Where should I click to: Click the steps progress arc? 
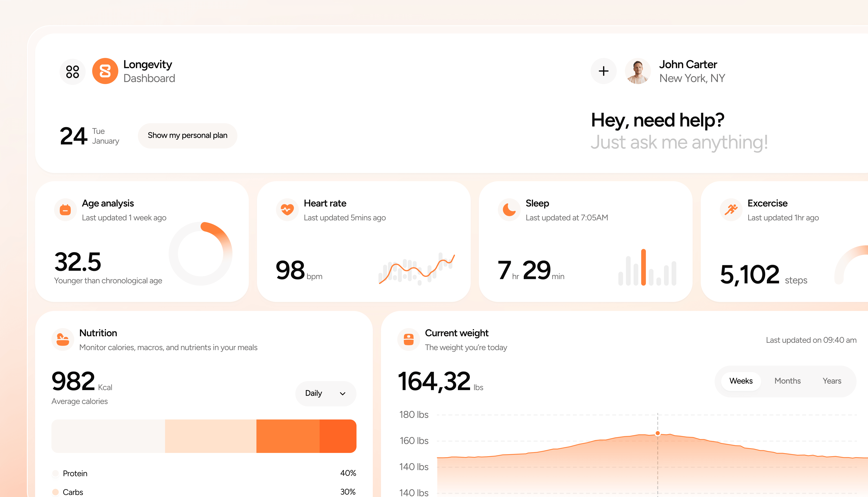[851, 265]
